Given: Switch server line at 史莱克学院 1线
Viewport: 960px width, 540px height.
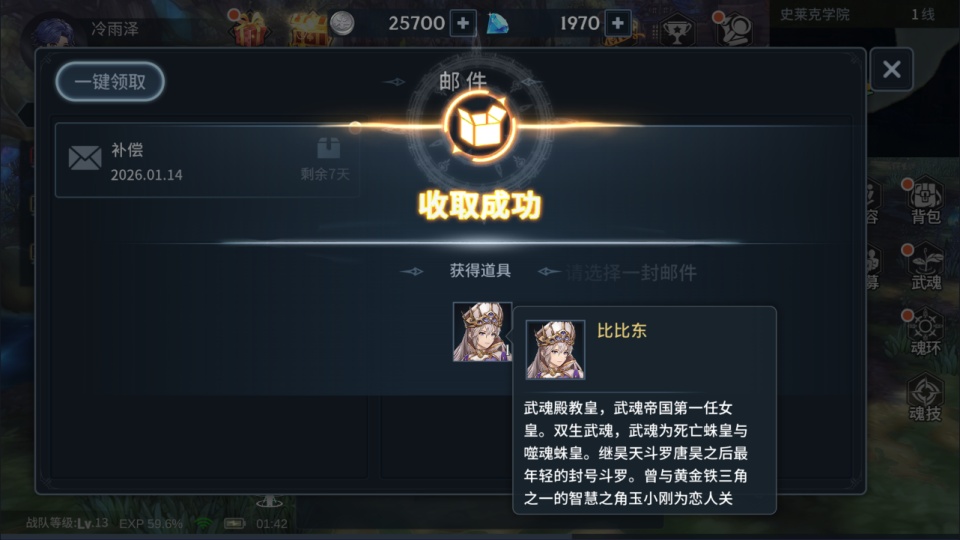Looking at the screenshot, I should pyautogui.click(x=857, y=15).
